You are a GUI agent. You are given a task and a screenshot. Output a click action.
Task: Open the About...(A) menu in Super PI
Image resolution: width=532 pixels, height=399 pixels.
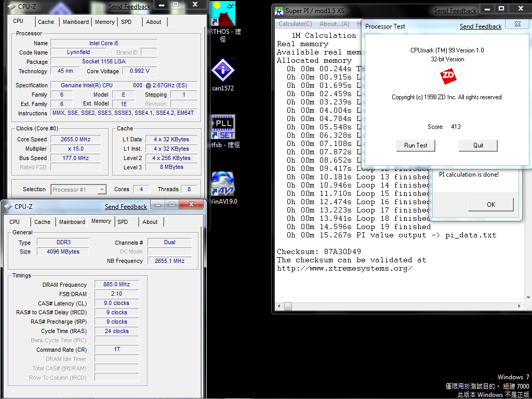334,24
